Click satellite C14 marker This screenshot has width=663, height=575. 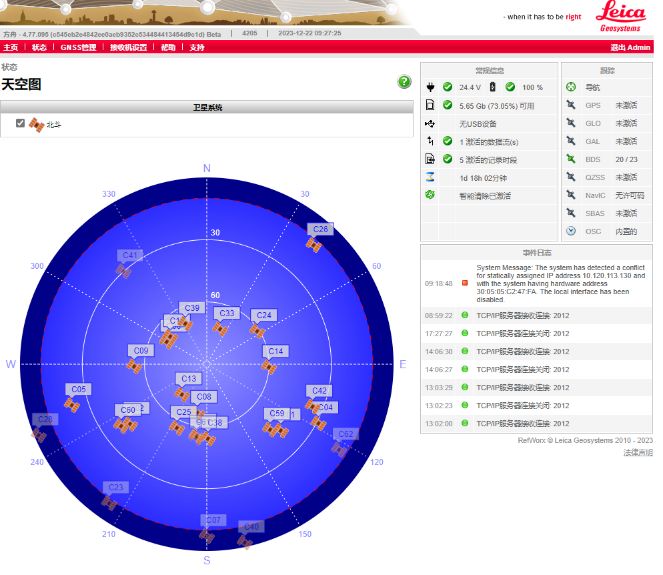click(269, 367)
